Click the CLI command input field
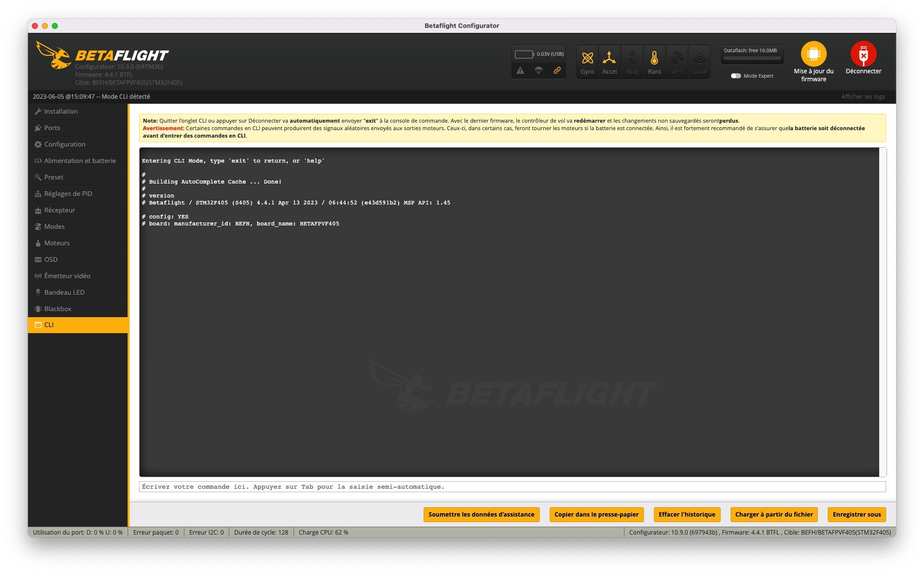924x574 pixels. (512, 487)
